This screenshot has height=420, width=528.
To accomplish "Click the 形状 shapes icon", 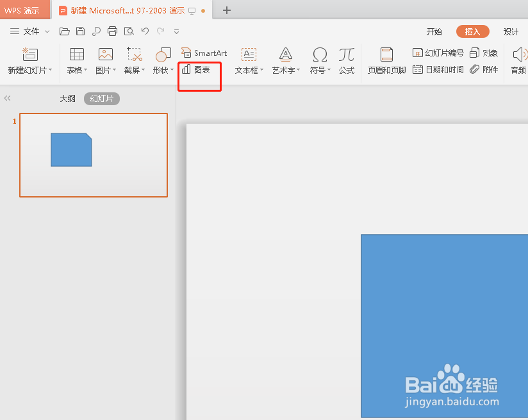I will point(163,55).
